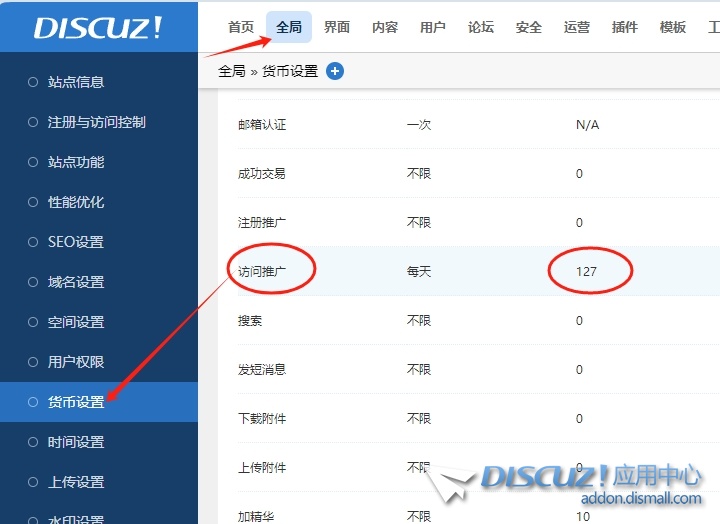Click the 全局 breadcrumb link
Viewport: 720px width, 524px height.
point(231,71)
